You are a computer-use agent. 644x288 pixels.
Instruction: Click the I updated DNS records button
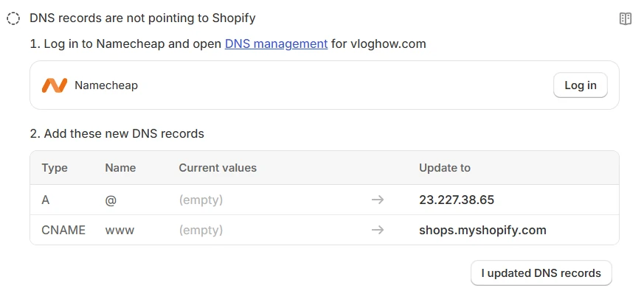[541, 273]
